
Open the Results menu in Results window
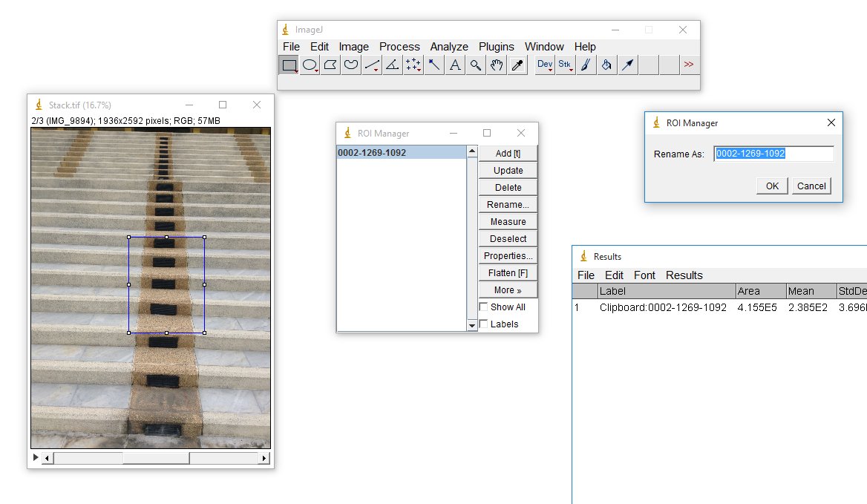point(684,275)
